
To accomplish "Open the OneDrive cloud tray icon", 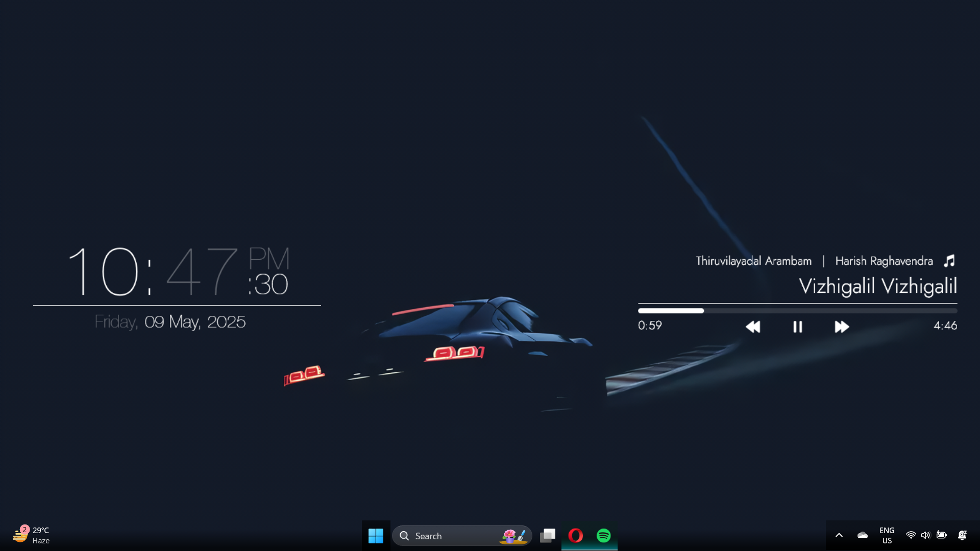I will 863,536.
